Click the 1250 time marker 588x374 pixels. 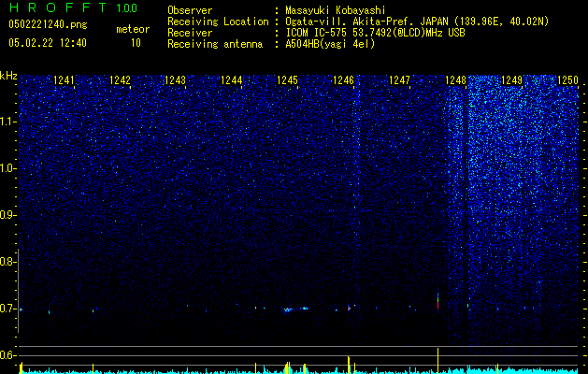[567, 80]
